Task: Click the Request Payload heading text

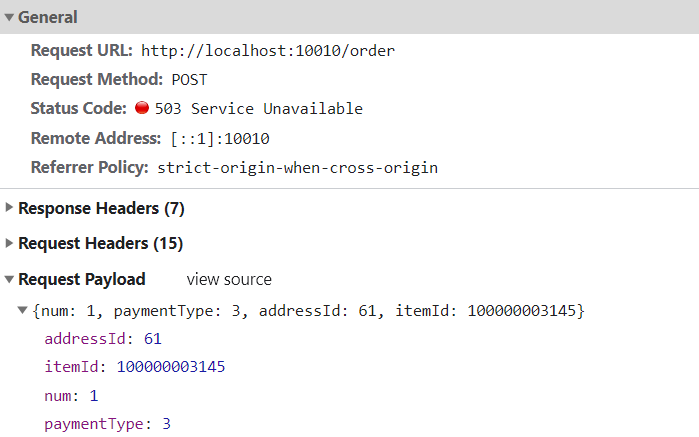Action: pyautogui.click(x=82, y=280)
